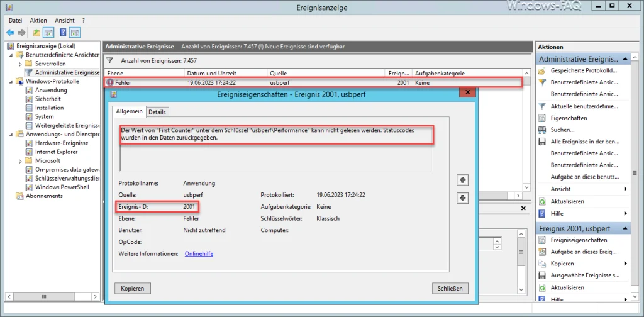Select Anwendung log in tree

pos(51,90)
